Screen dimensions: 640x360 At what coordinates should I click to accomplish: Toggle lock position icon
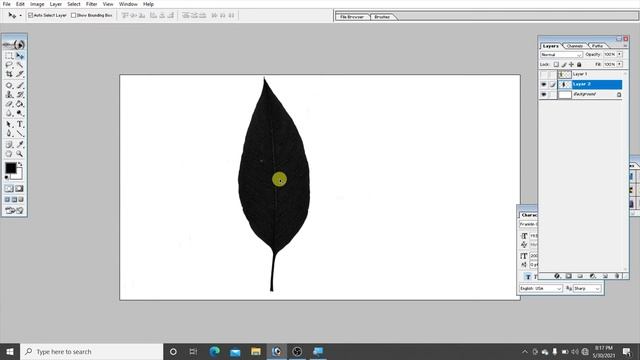[571, 64]
